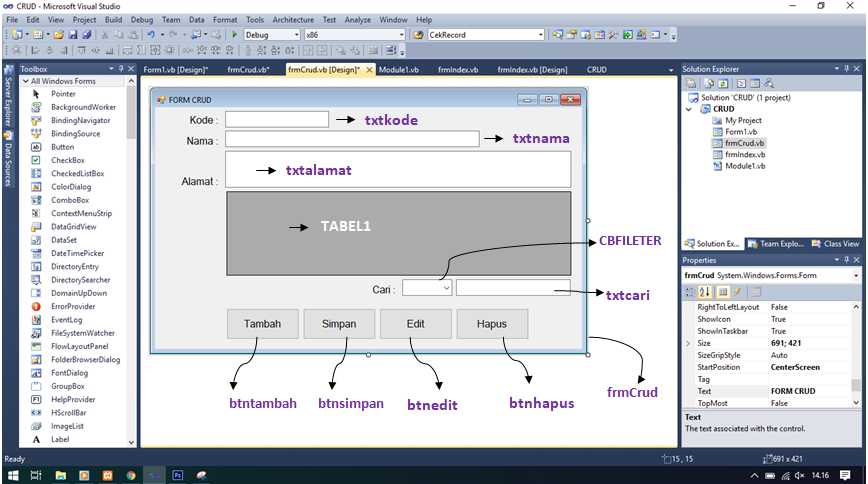Open Chrome from the taskbar
This screenshot has width=868, height=484.
(x=131, y=475)
